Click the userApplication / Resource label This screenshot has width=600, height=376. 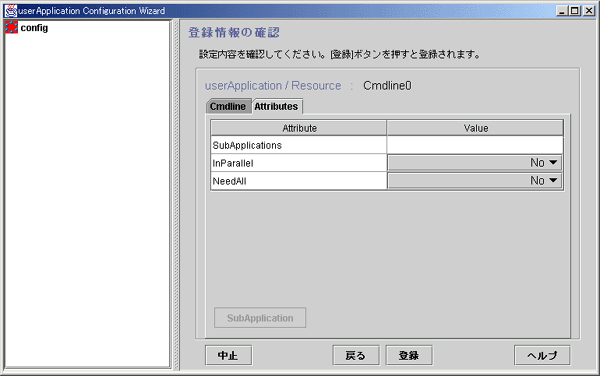[x=273, y=86]
